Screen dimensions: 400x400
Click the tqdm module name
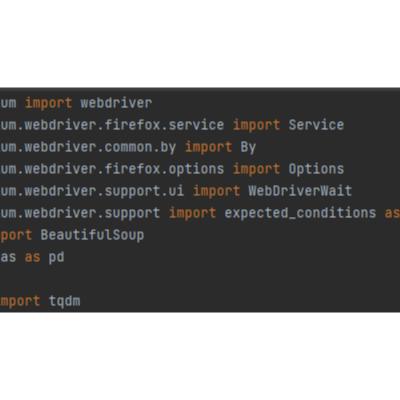coord(64,302)
